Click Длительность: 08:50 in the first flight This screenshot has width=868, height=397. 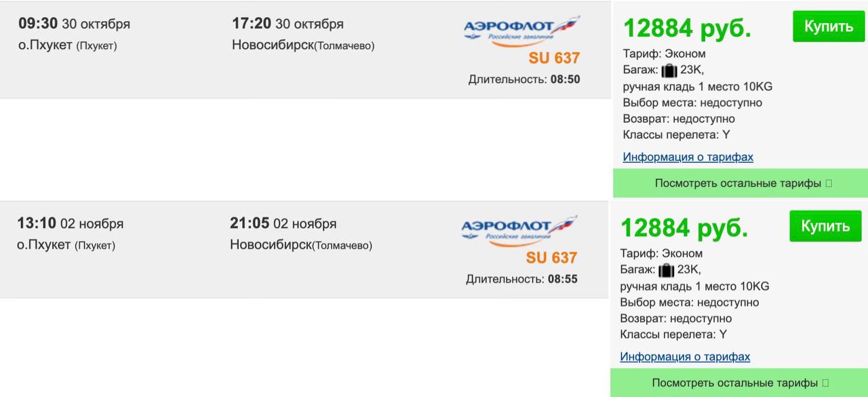pyautogui.click(x=524, y=79)
